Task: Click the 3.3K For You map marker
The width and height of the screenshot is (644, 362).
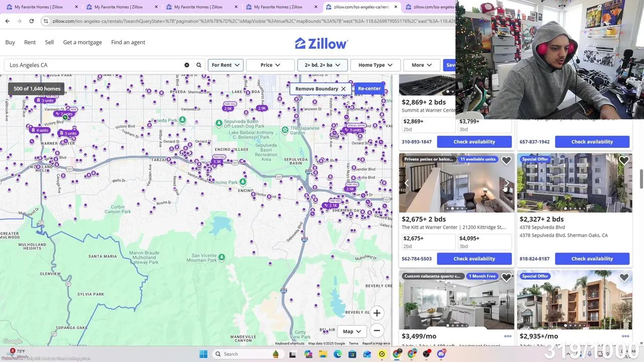Action: click(x=218, y=161)
